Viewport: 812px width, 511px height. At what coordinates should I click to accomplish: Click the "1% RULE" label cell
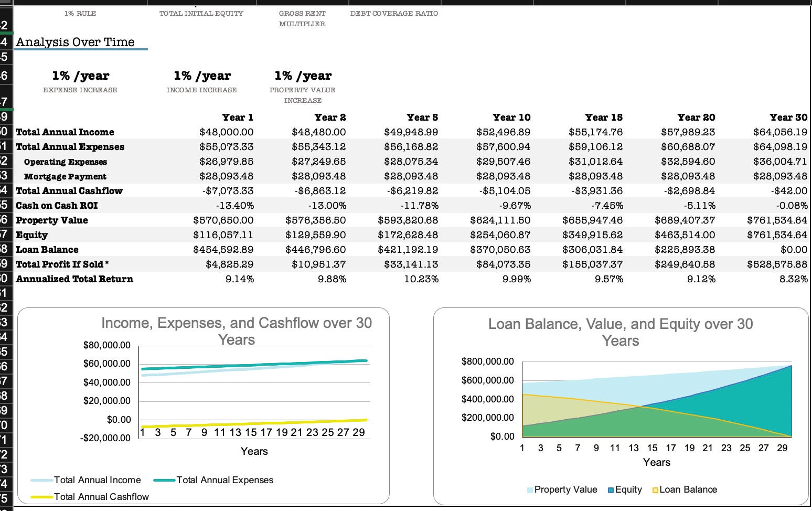(x=80, y=14)
